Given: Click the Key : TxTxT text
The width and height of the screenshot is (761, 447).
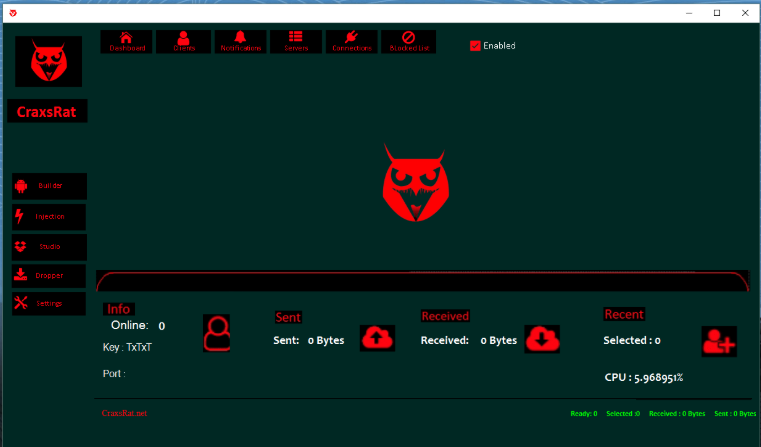Looking at the screenshot, I should click(127, 348).
